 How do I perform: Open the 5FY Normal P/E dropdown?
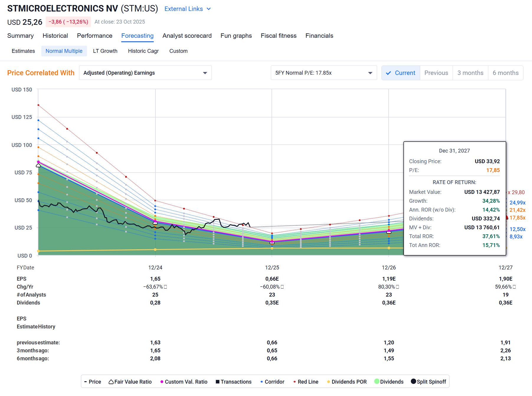(324, 73)
